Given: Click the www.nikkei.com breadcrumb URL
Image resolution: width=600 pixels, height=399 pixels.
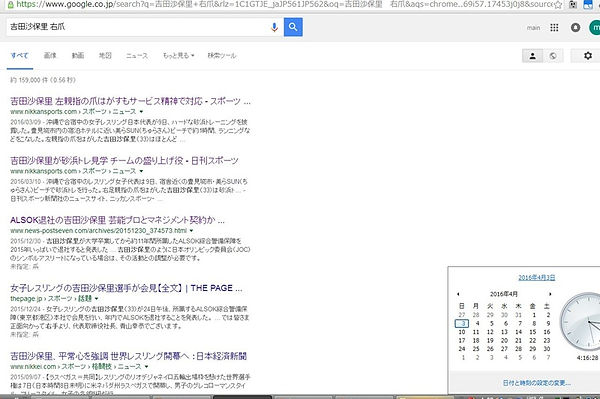Looking at the screenshot, I should (x=76, y=366).
